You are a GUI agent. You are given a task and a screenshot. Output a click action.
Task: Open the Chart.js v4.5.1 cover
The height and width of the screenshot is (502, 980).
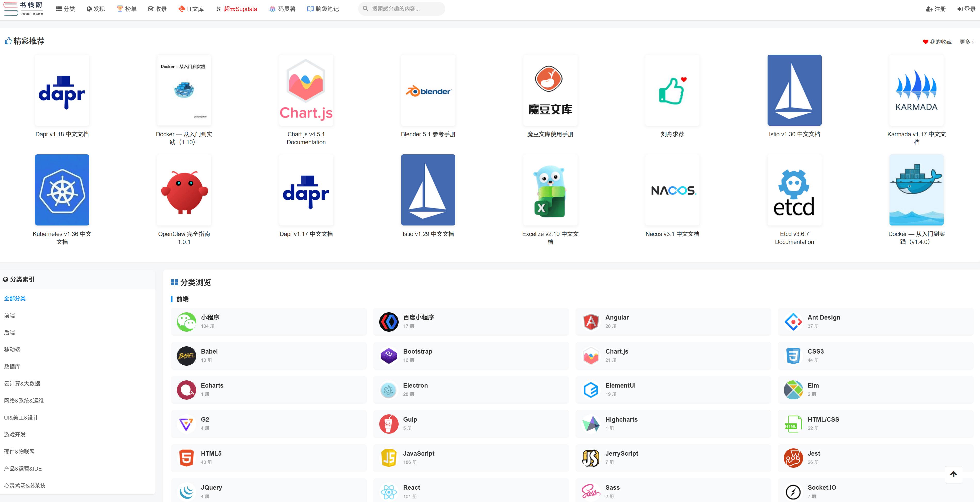[x=306, y=90]
